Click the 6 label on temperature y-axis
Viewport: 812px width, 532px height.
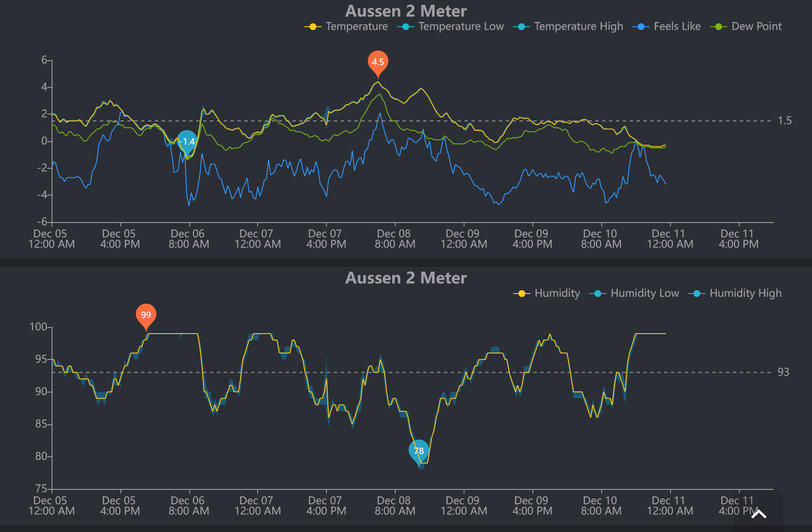pos(44,60)
